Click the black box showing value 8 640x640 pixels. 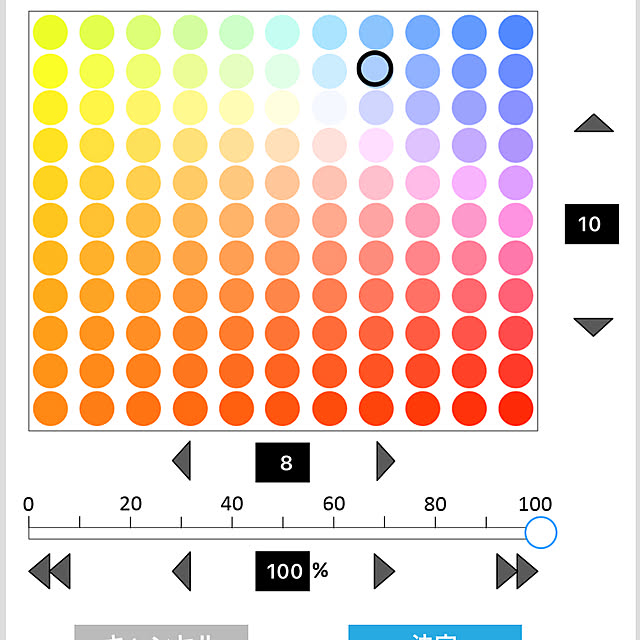click(282, 462)
